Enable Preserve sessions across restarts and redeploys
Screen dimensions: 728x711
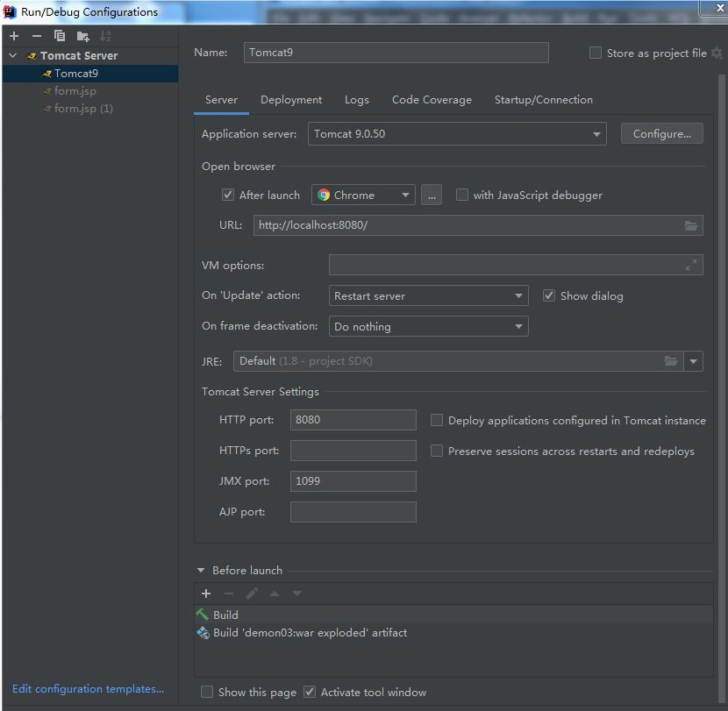tap(437, 451)
